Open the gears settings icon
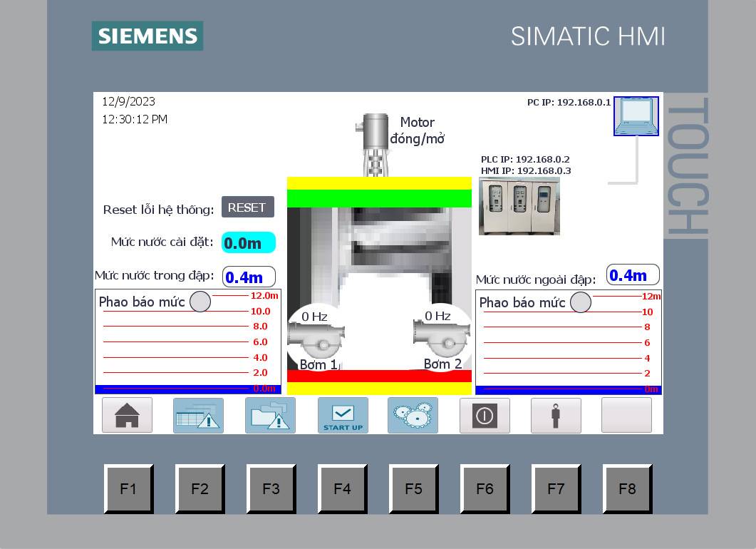This screenshot has width=756, height=549. tap(413, 415)
